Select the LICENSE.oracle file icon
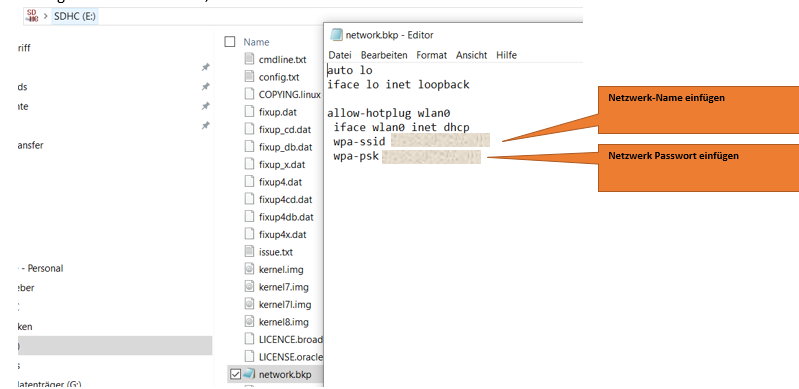The image size is (799, 389). [x=249, y=357]
